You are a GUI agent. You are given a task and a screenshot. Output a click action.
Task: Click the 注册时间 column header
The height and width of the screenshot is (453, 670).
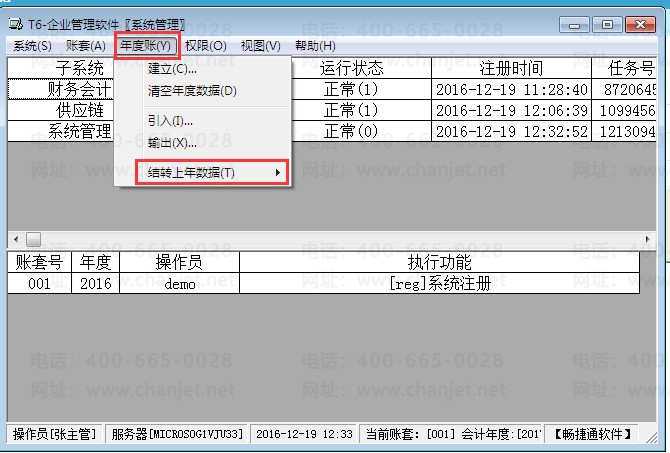[x=511, y=68]
